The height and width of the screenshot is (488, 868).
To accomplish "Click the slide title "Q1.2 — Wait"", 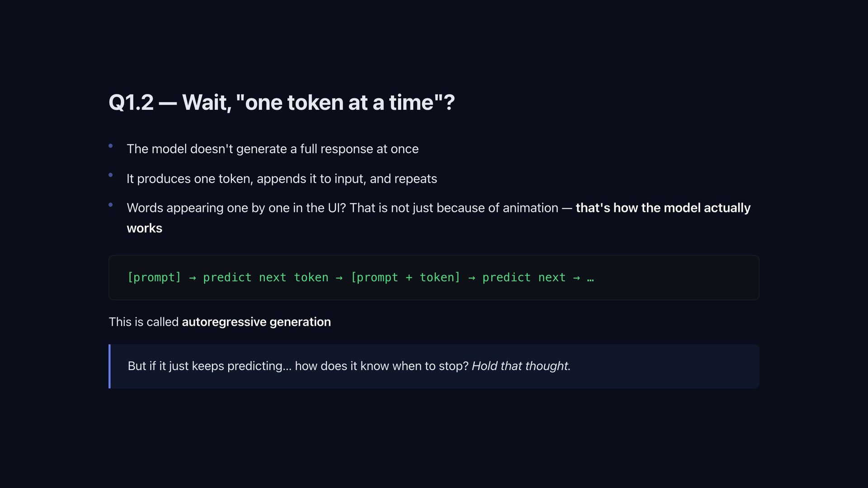I will pyautogui.click(x=281, y=103).
